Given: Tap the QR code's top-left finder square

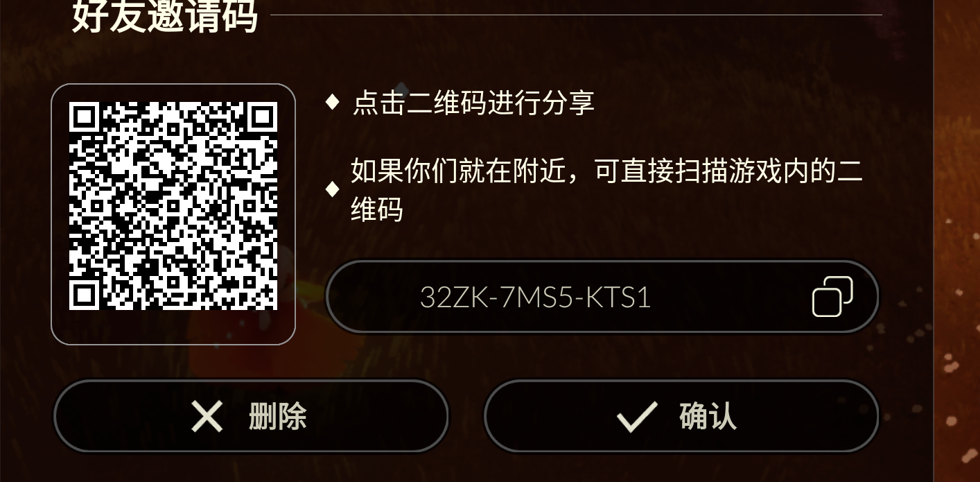Looking at the screenshot, I should tap(85, 117).
